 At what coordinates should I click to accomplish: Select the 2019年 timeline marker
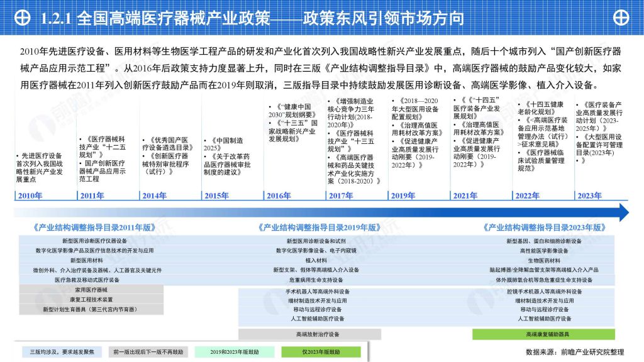click(403, 196)
